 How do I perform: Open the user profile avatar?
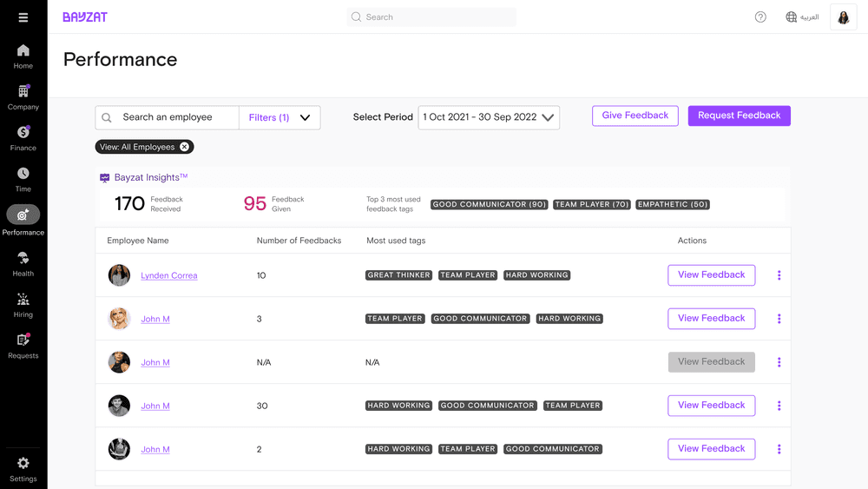pos(843,17)
